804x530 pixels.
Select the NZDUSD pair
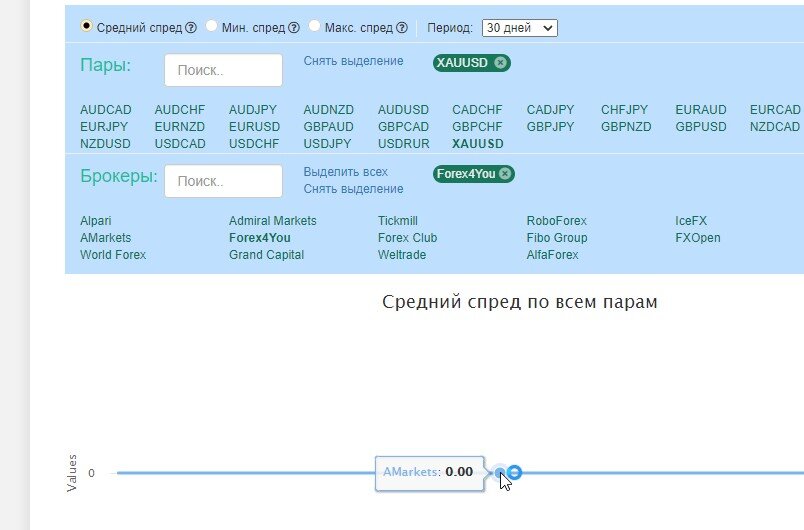pos(105,144)
